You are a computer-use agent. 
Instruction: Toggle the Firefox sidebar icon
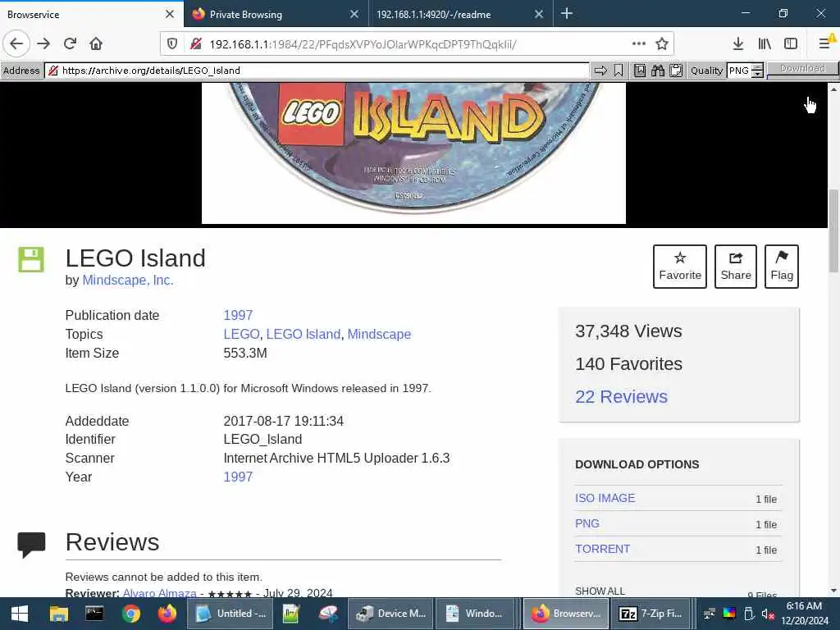[791, 44]
